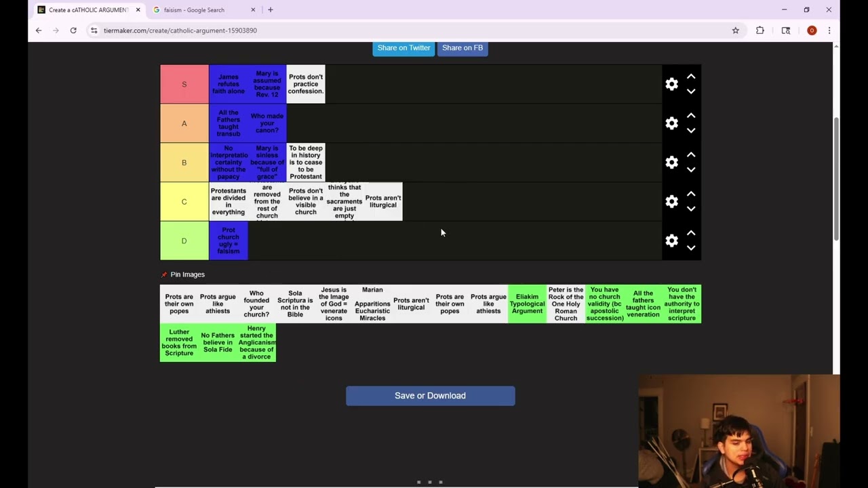
Task: Close the 'Create a cATHOLIC ARGUMENT' tab
Action: tap(138, 9)
